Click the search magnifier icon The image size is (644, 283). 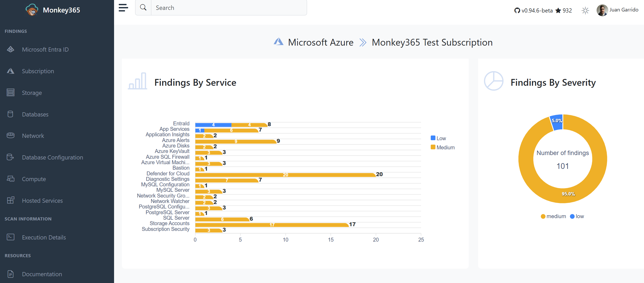(x=143, y=8)
